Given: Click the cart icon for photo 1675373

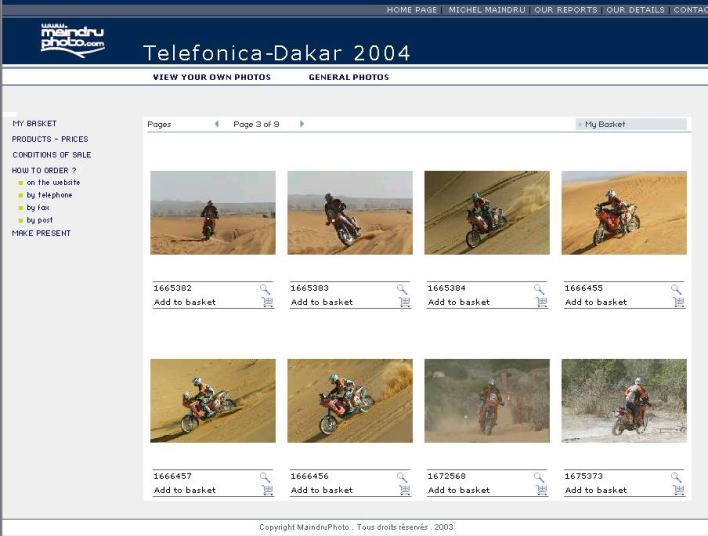Looking at the screenshot, I should coord(679,490).
